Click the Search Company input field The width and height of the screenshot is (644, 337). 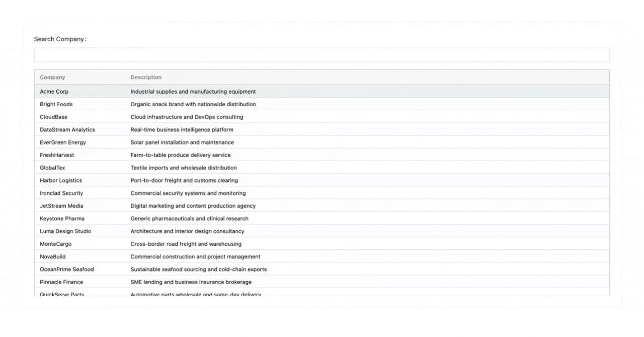pos(321,55)
